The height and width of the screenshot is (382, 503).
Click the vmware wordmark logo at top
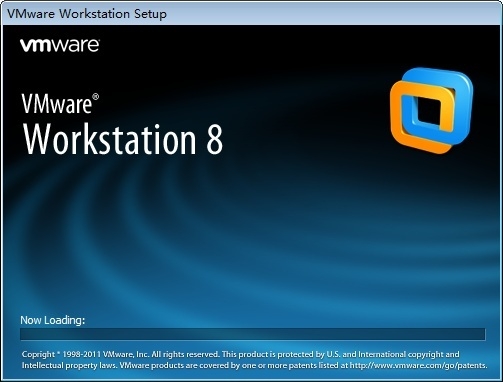tap(60, 45)
